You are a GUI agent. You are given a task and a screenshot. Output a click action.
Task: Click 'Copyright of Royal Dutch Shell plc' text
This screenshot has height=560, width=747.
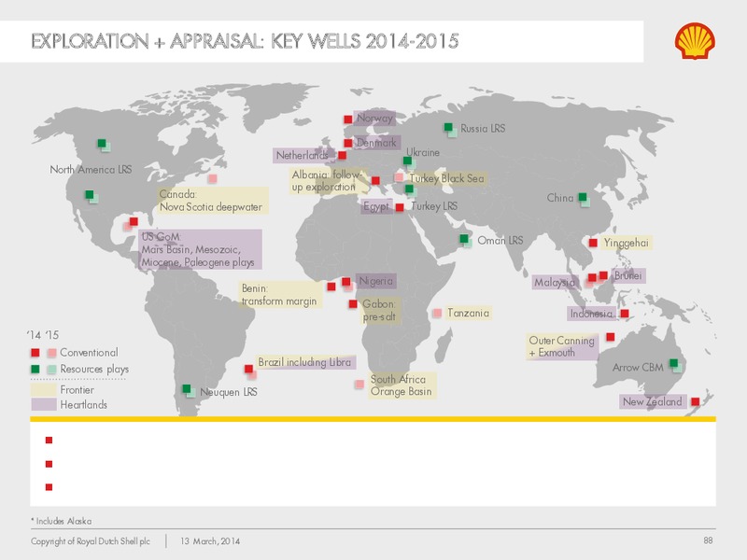(x=91, y=541)
